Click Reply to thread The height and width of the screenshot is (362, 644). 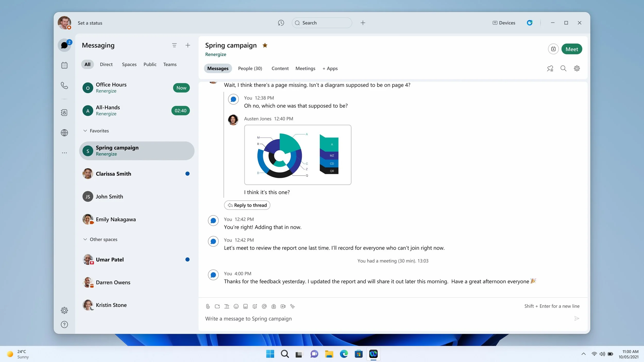pyautogui.click(x=247, y=205)
